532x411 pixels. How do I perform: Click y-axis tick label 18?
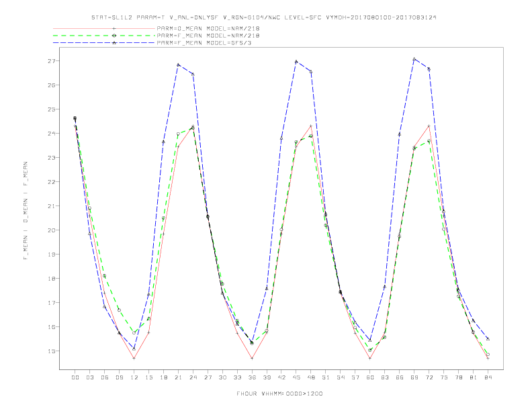coord(52,279)
